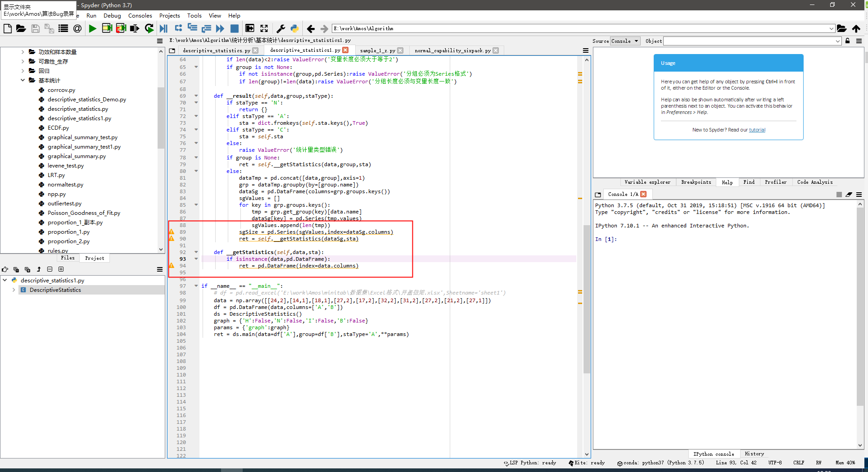Click editor vertical scrollbar
The image size is (868, 472).
(587, 299)
